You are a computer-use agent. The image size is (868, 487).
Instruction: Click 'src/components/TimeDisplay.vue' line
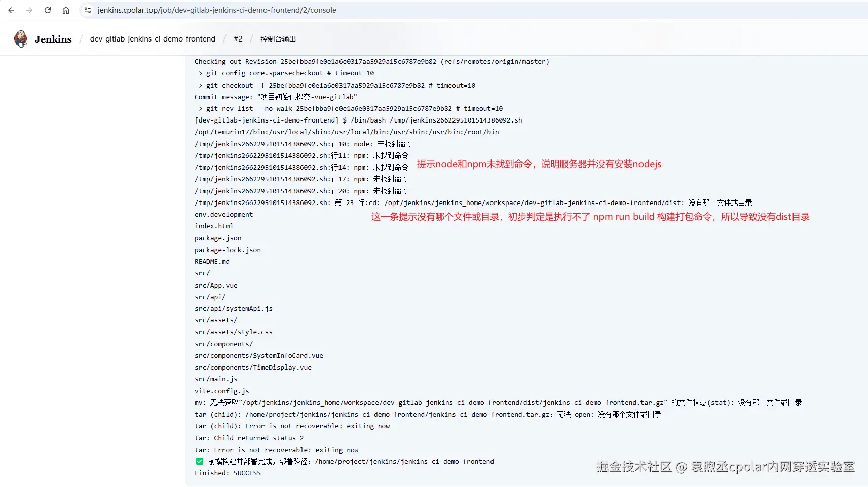(x=253, y=368)
